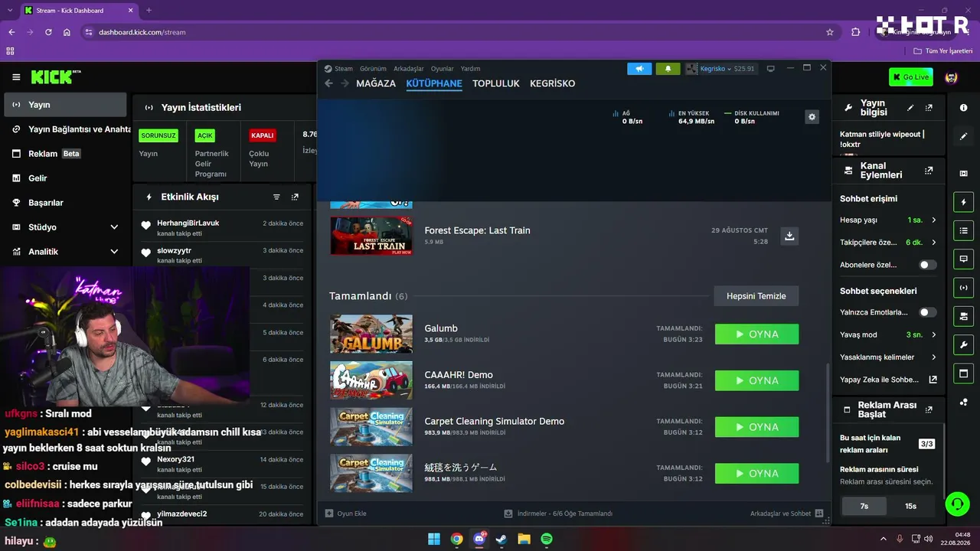Expand the Analitik sidebar section
The width and height of the screenshot is (980, 551).
click(x=114, y=252)
